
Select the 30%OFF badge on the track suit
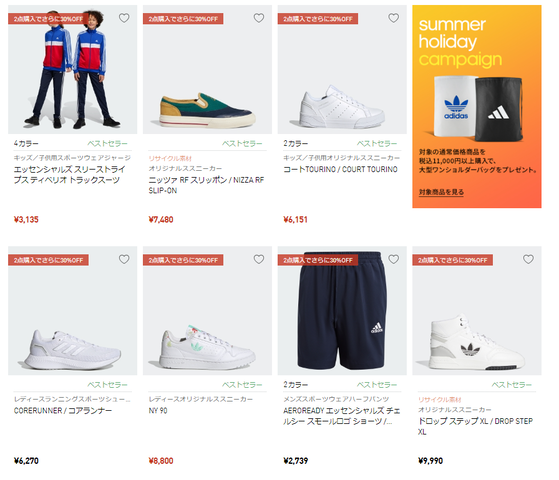point(48,19)
